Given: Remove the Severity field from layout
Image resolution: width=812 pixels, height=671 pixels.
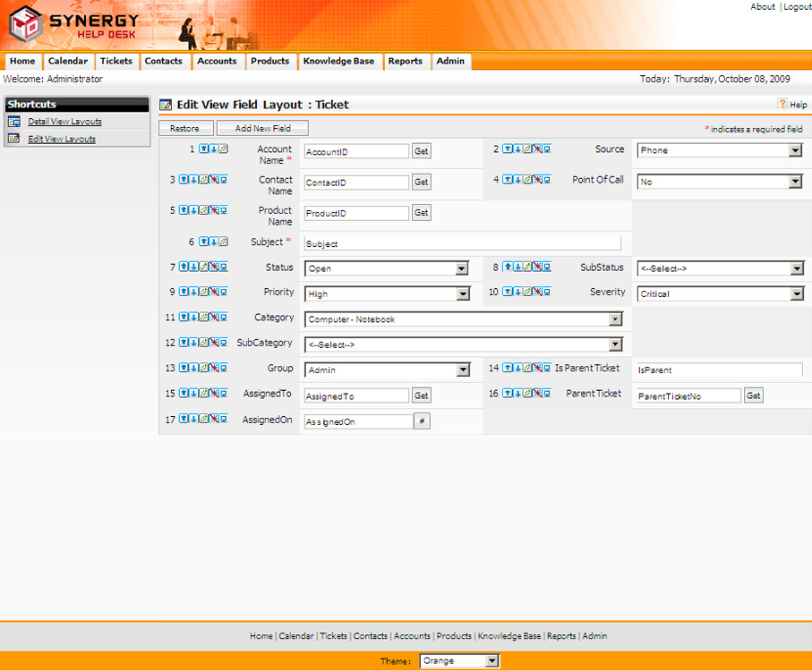Looking at the screenshot, I should point(536,292).
